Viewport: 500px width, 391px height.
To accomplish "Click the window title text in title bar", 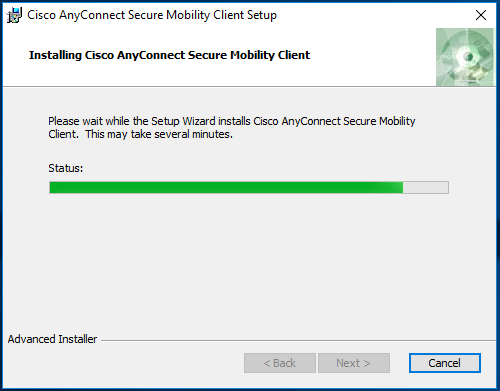I will [x=152, y=15].
